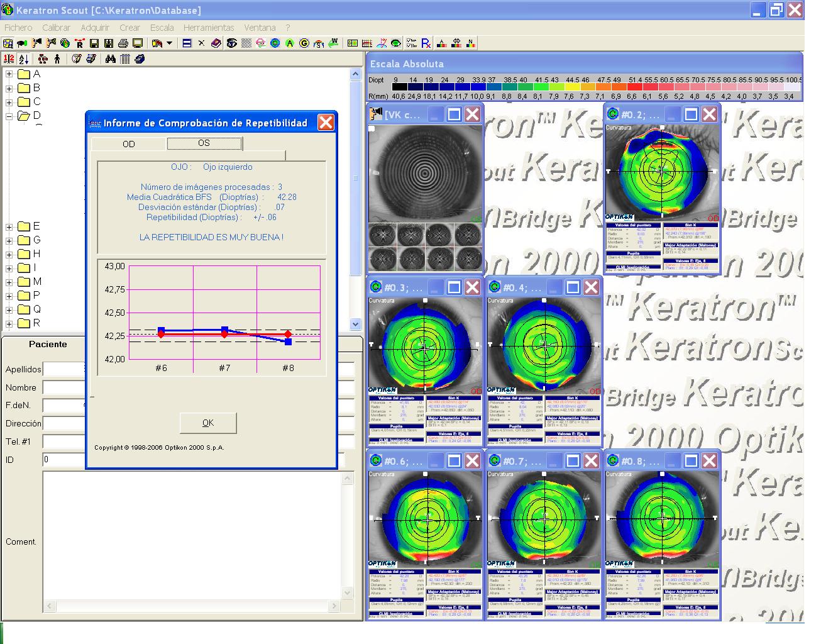Click the blue C circle map icon
This screenshot has width=821, height=644.
coord(275,43)
